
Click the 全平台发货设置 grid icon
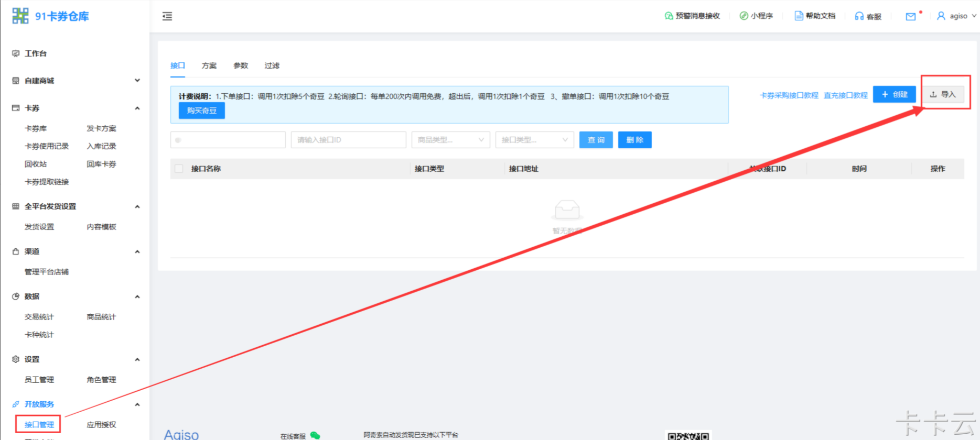point(16,206)
